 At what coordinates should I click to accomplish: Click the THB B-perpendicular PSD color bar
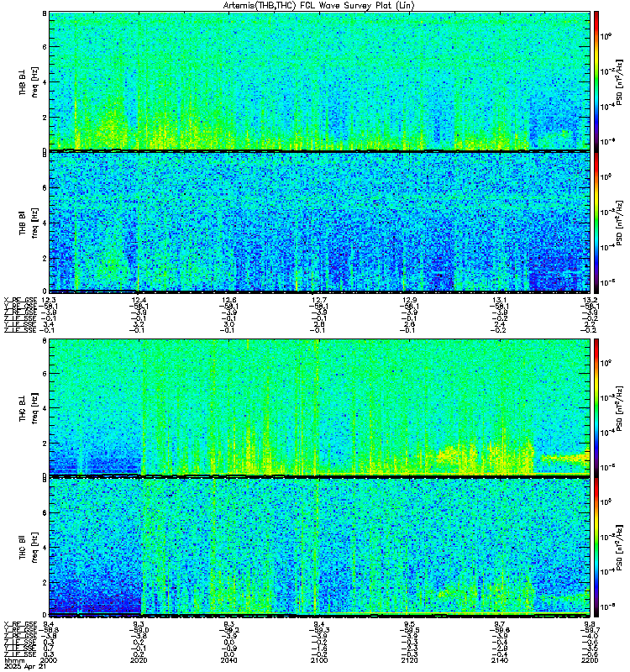[596, 81]
